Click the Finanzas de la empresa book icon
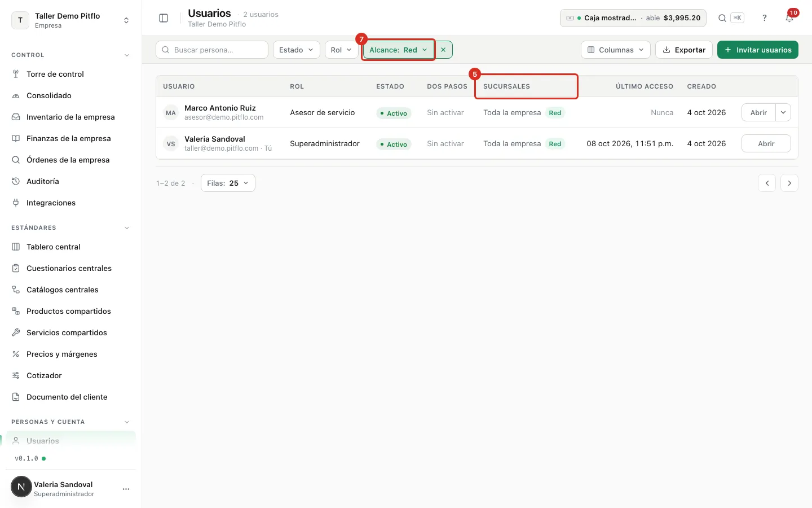 click(x=16, y=138)
